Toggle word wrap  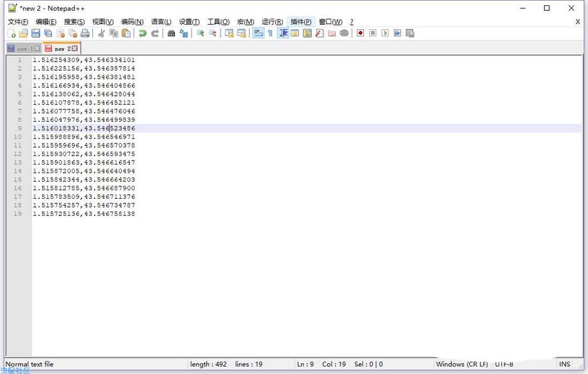258,34
